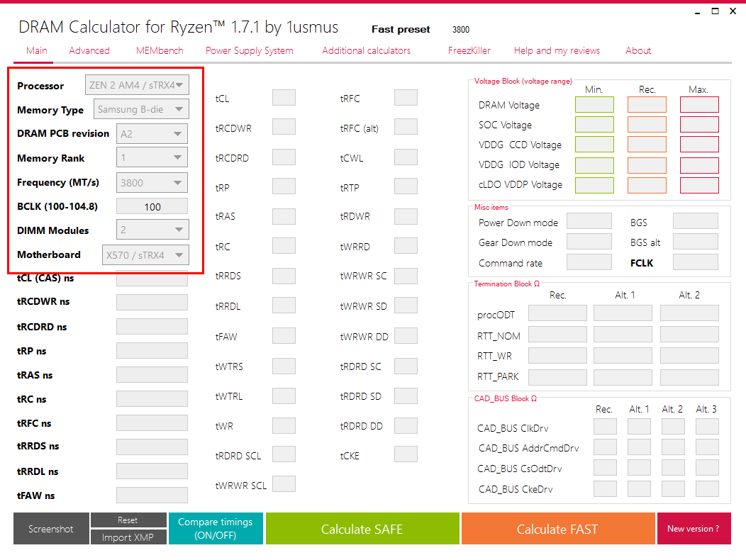Switch to the Main tab
This screenshot has width=746, height=560.
point(37,50)
